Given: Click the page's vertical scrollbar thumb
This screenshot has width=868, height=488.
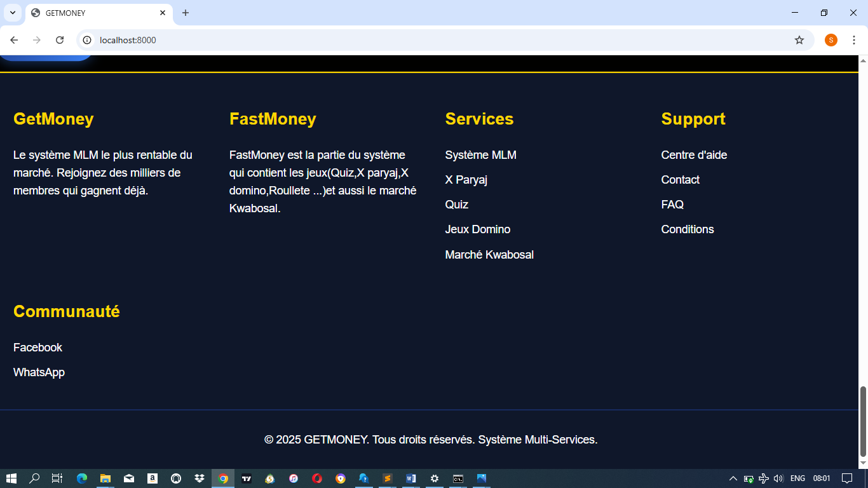Looking at the screenshot, I should point(863,421).
